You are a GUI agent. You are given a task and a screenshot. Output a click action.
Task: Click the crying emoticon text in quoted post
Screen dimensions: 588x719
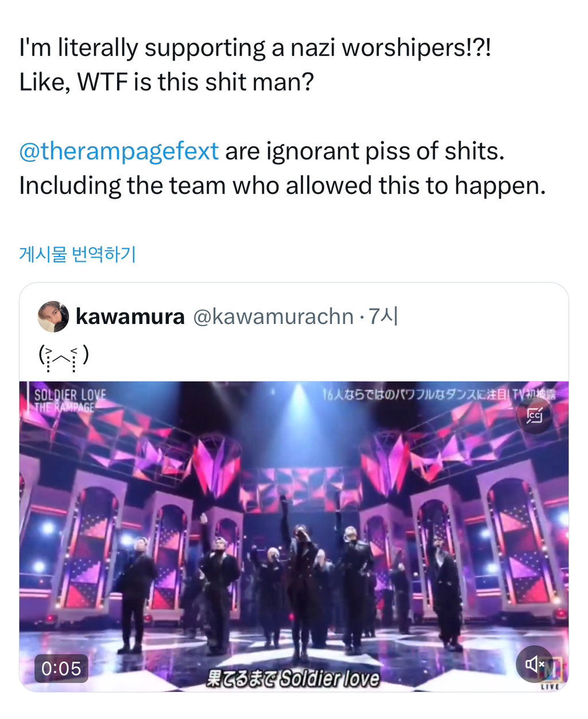[x=63, y=356]
